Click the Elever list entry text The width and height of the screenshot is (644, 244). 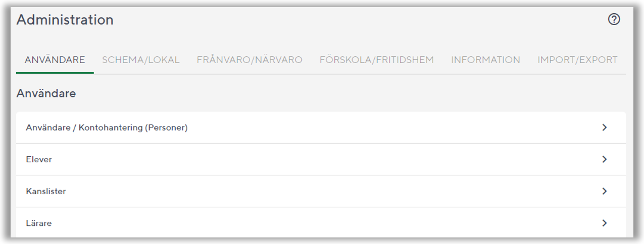[x=39, y=160]
